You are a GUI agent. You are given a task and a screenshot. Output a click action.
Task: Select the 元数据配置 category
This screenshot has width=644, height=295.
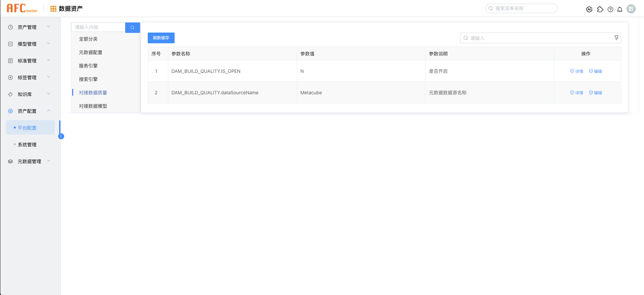91,52
